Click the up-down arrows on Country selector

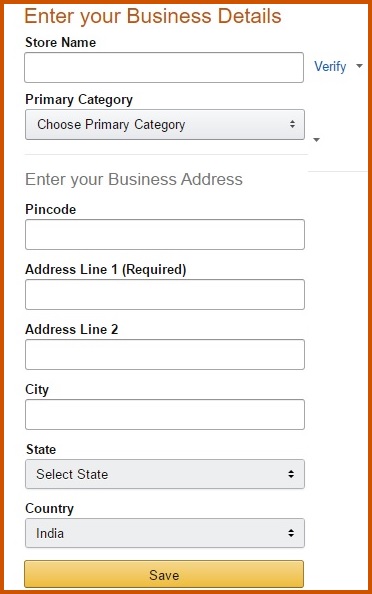tap(291, 533)
